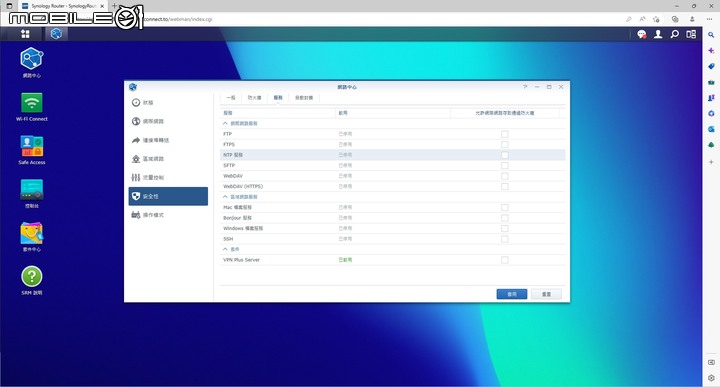
Task: Click the blue Apply button
Action: tap(512, 294)
